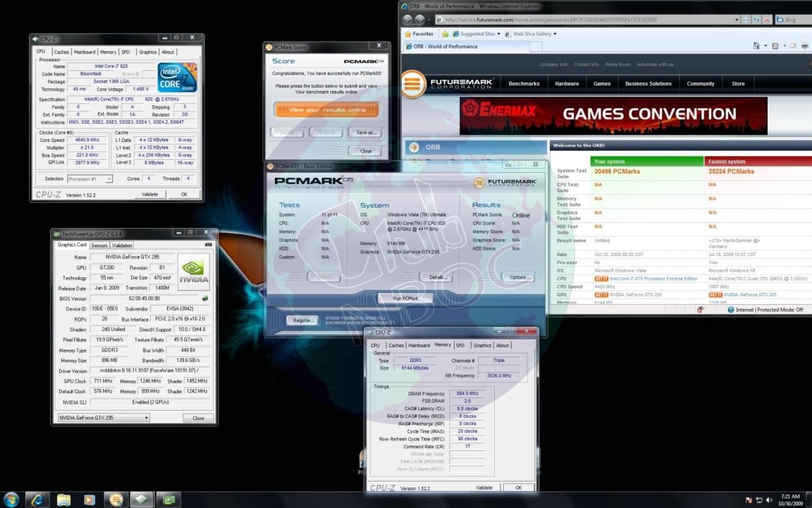Click the Contact Info link
The image size is (812, 508).
tap(586, 64)
